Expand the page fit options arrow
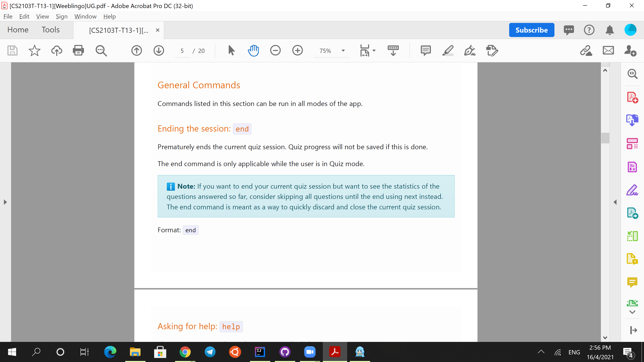The width and height of the screenshot is (644, 362). pos(374,51)
